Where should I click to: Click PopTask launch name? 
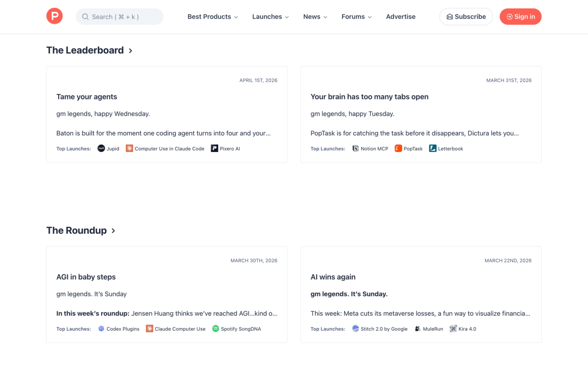[413, 149]
